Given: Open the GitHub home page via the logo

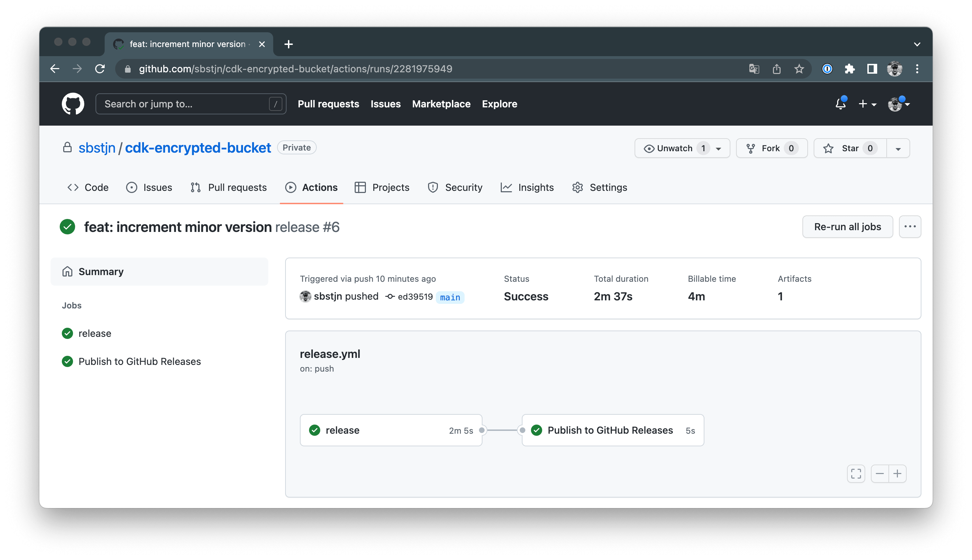Looking at the screenshot, I should coord(73,104).
